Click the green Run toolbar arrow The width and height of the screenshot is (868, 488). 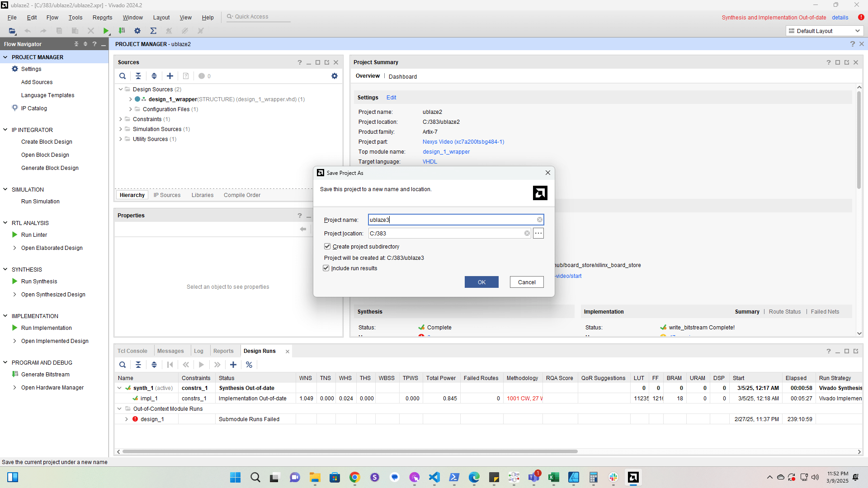click(x=106, y=31)
